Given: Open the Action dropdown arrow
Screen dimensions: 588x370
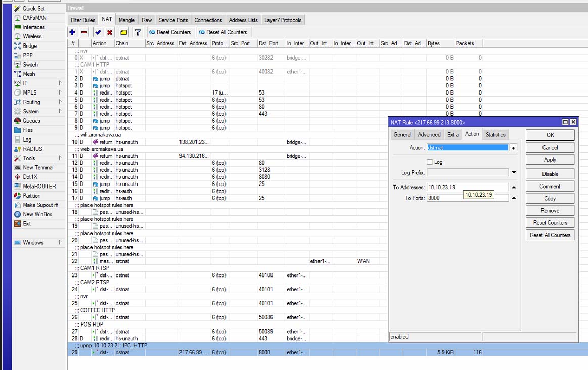Looking at the screenshot, I should [x=514, y=148].
